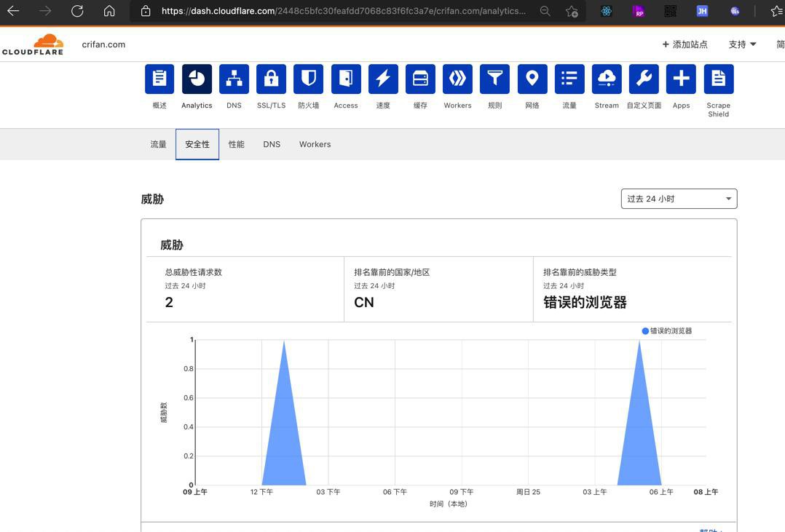Click the browser address bar URL
785x532 pixels.
pyautogui.click(x=344, y=11)
